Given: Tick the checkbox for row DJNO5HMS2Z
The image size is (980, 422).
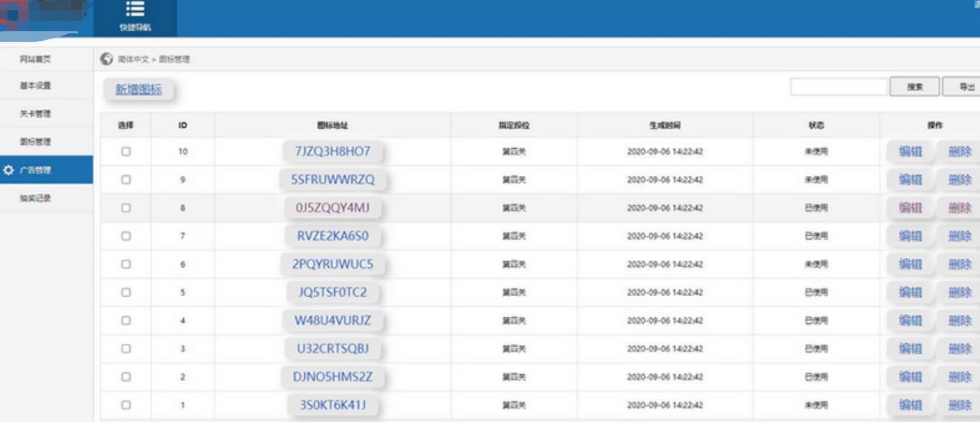Looking at the screenshot, I should [126, 377].
